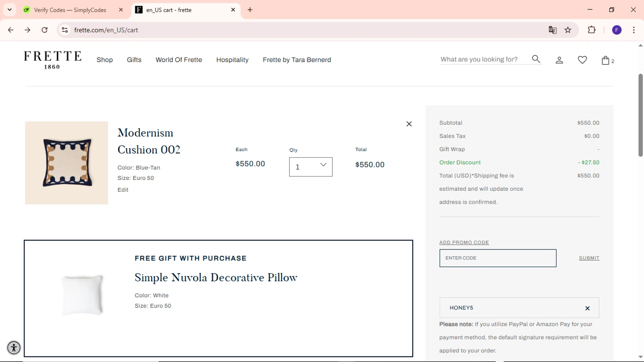
Task: Click the Gift Wrap label
Action: 452,149
